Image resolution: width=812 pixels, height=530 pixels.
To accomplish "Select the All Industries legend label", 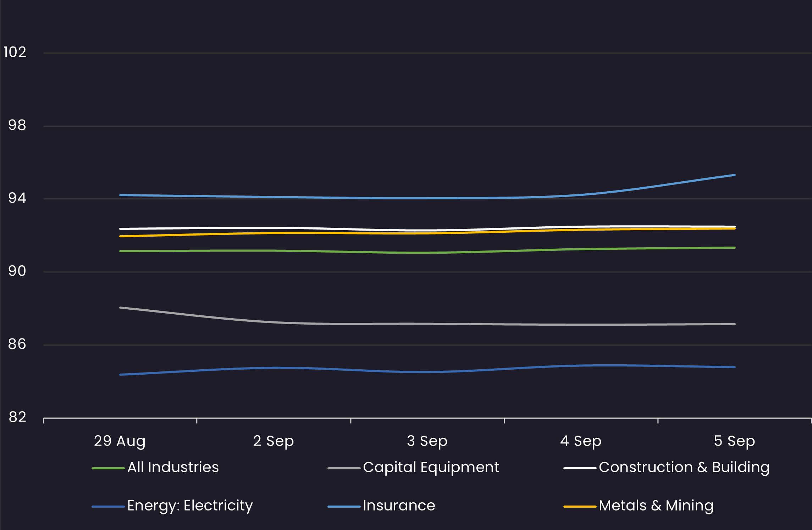I will (173, 468).
